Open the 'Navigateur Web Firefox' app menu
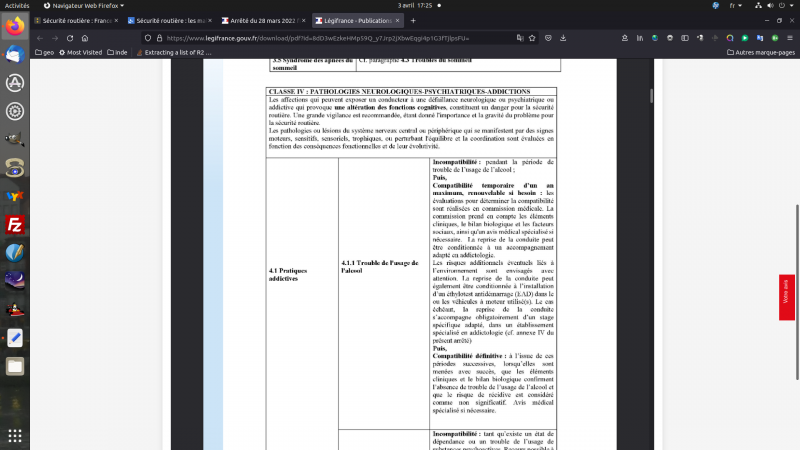The height and width of the screenshot is (450, 800). click(x=84, y=6)
